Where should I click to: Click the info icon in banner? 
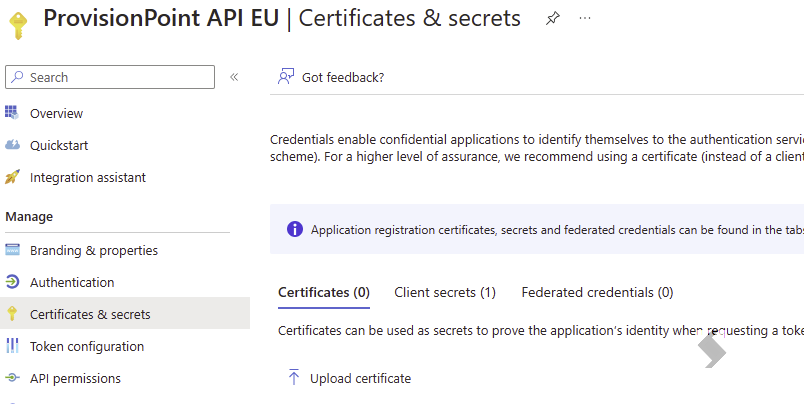tap(295, 229)
